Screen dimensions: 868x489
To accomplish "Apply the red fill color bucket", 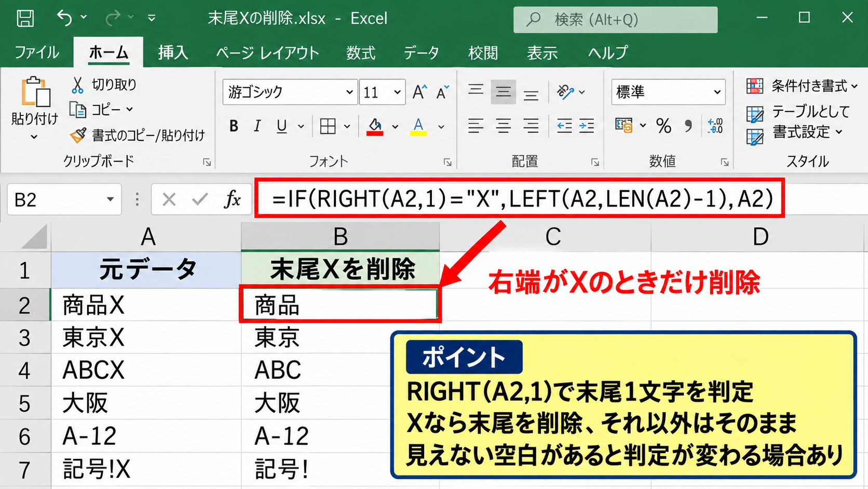I will [x=375, y=126].
